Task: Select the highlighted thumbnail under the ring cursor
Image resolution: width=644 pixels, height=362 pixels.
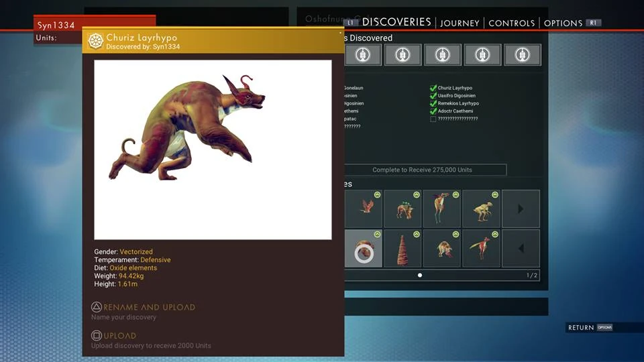Action: tap(363, 248)
